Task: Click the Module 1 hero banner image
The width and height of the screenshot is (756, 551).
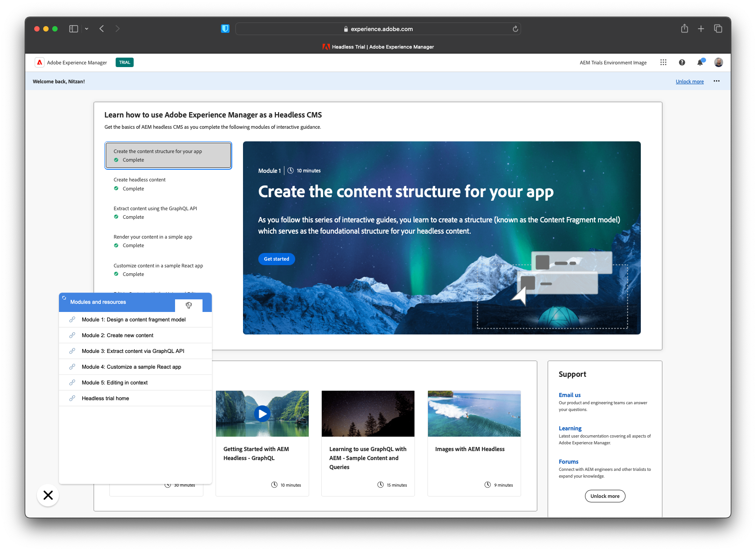Action: 441,238
